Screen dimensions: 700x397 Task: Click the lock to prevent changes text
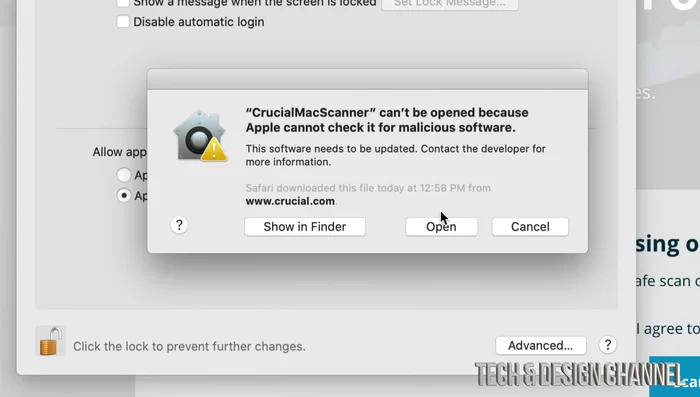[189, 347]
